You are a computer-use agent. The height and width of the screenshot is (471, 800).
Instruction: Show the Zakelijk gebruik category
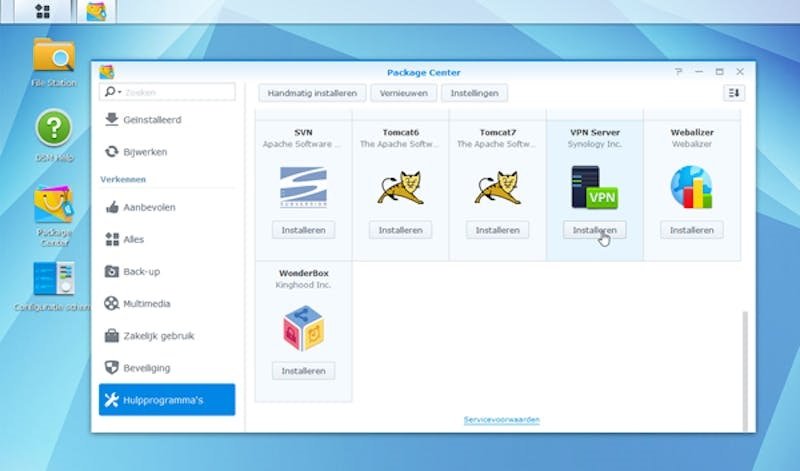point(167,336)
